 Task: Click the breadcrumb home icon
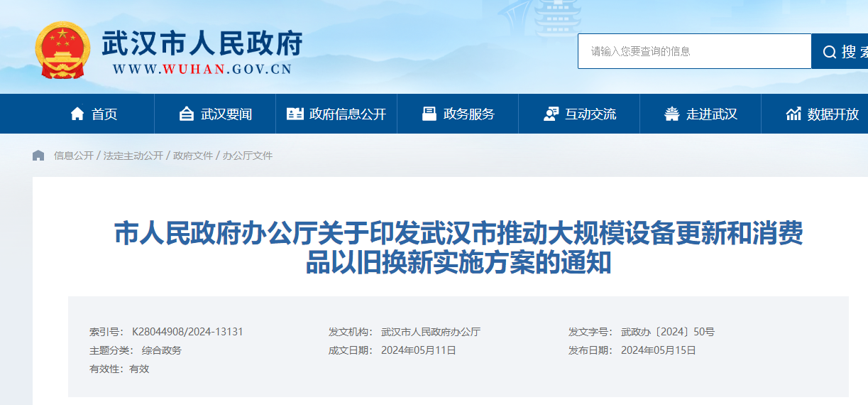(x=38, y=156)
